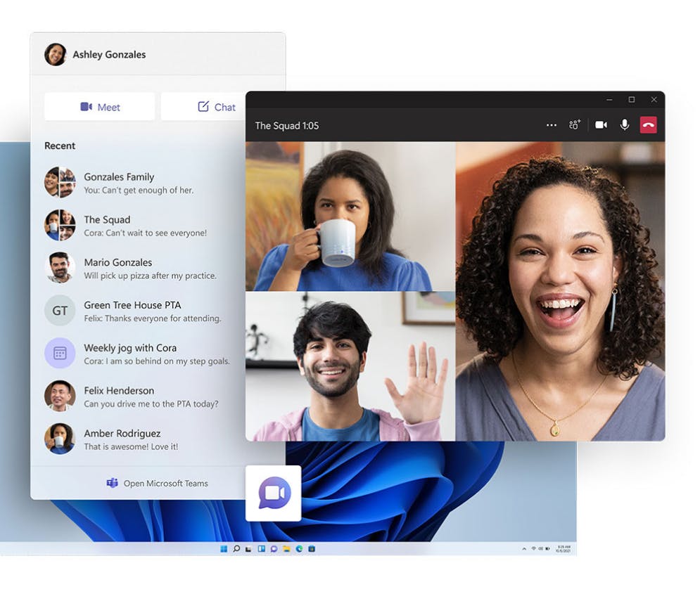Open Widgets from the taskbar
The image size is (700, 594).
pyautogui.click(x=262, y=548)
